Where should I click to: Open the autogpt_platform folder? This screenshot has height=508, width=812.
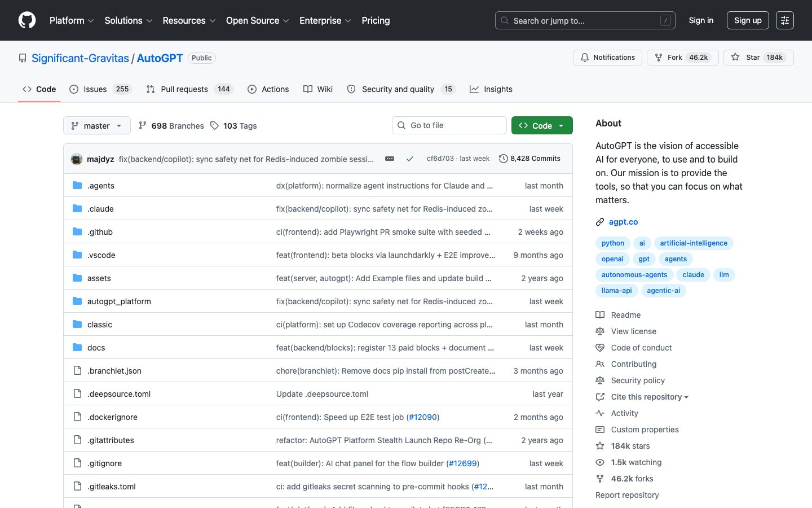[x=119, y=301]
